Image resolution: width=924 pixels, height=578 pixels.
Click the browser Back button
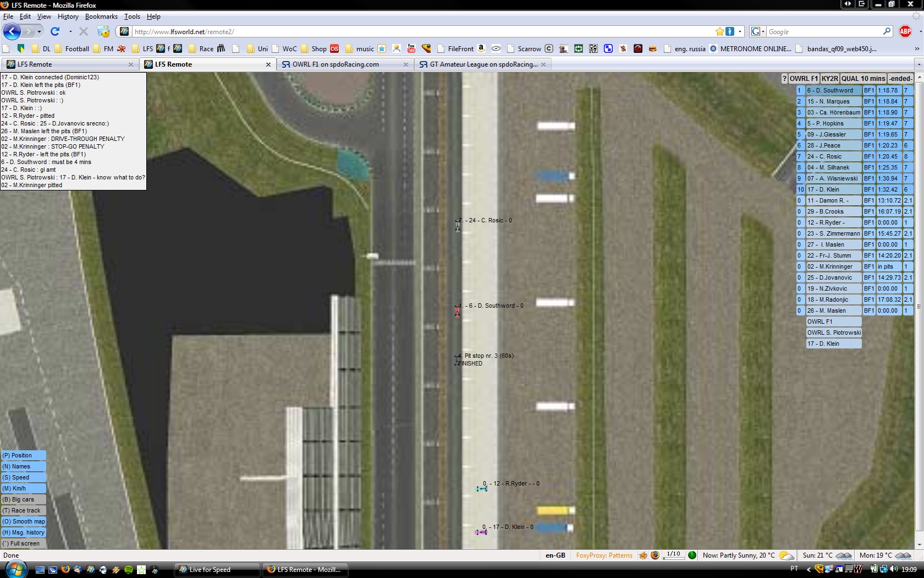[x=12, y=31]
